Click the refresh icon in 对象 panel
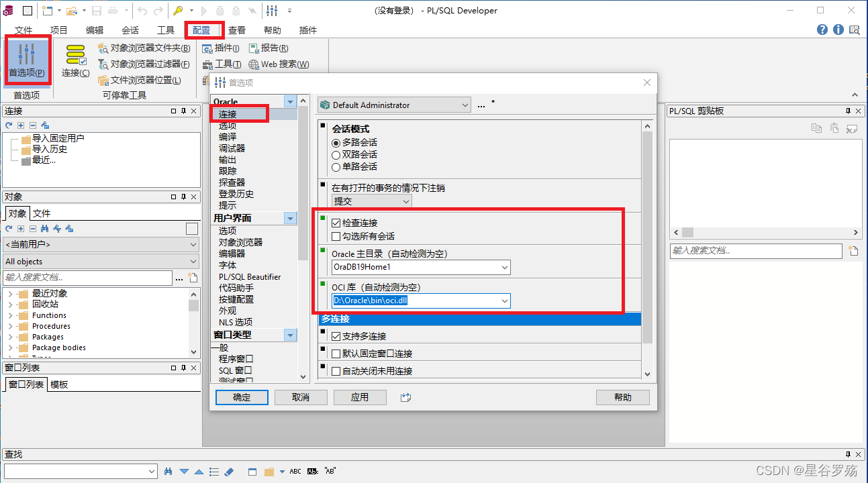 pyautogui.click(x=9, y=229)
